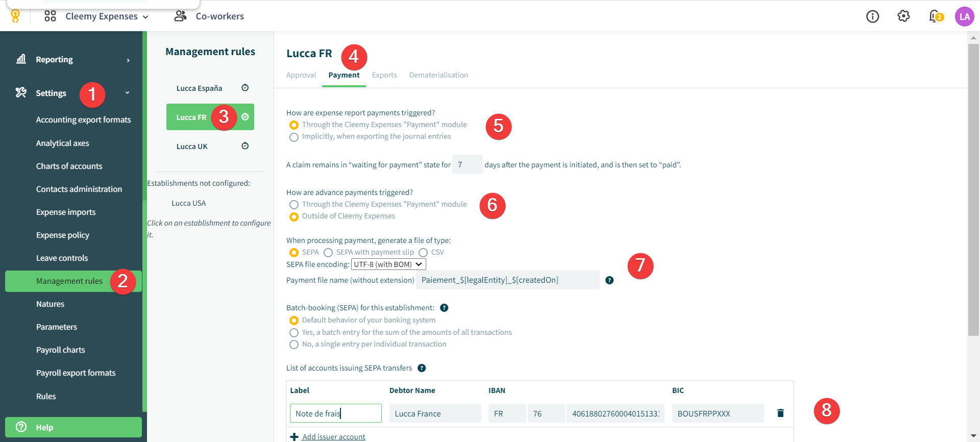Open help icon for payment file name
The height and width of the screenshot is (442, 980).
(x=609, y=280)
